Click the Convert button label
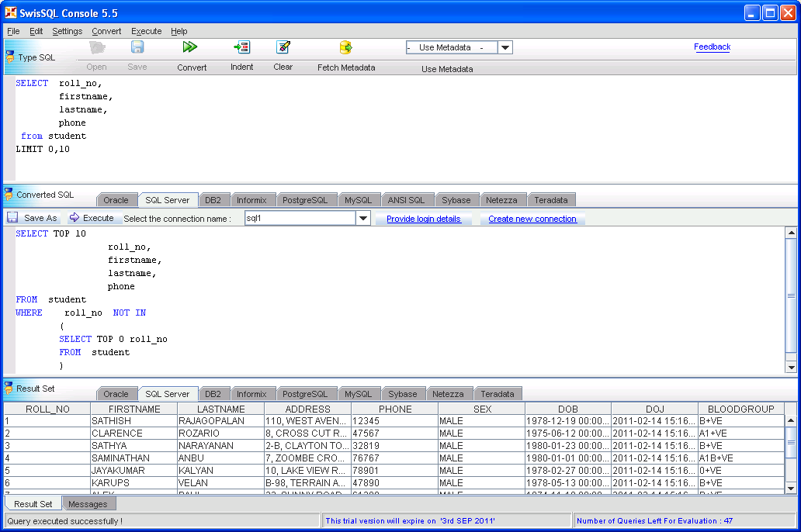This screenshot has width=801, height=532. 192,67
